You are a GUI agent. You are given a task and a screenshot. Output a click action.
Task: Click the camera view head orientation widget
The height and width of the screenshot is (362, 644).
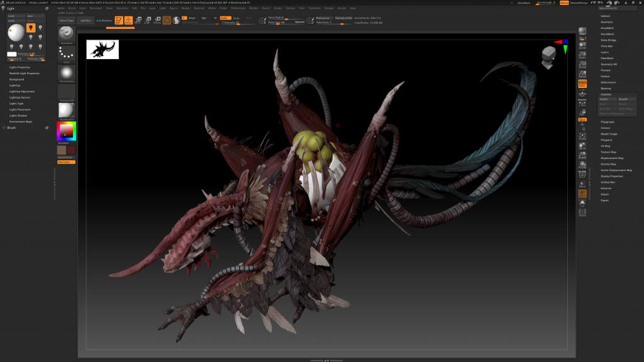point(548,57)
